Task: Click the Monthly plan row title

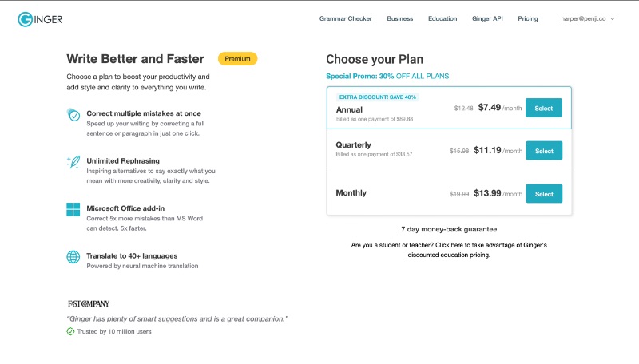Action: pyautogui.click(x=351, y=193)
